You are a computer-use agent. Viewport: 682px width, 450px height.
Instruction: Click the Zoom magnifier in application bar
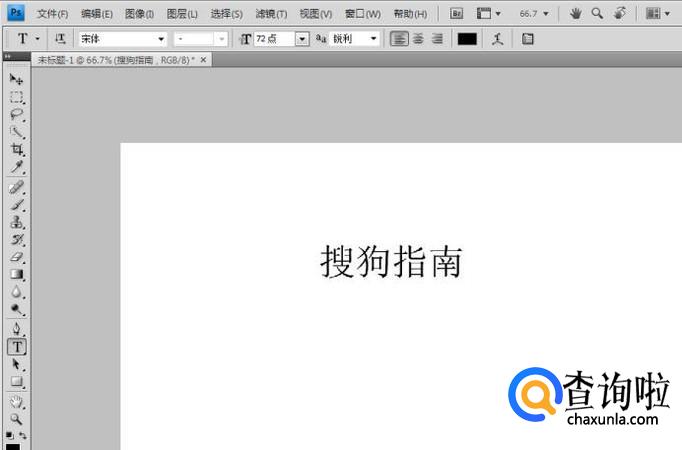(597, 13)
